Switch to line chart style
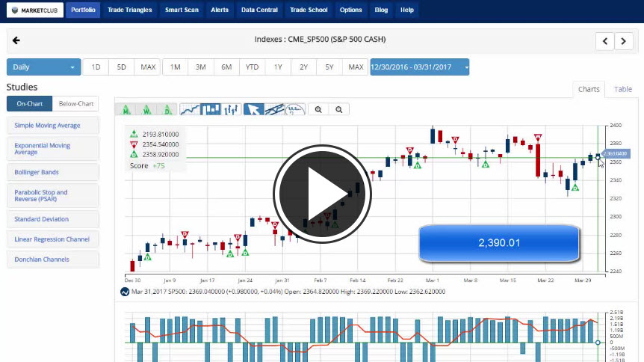This screenshot has width=644, height=362. click(x=190, y=109)
